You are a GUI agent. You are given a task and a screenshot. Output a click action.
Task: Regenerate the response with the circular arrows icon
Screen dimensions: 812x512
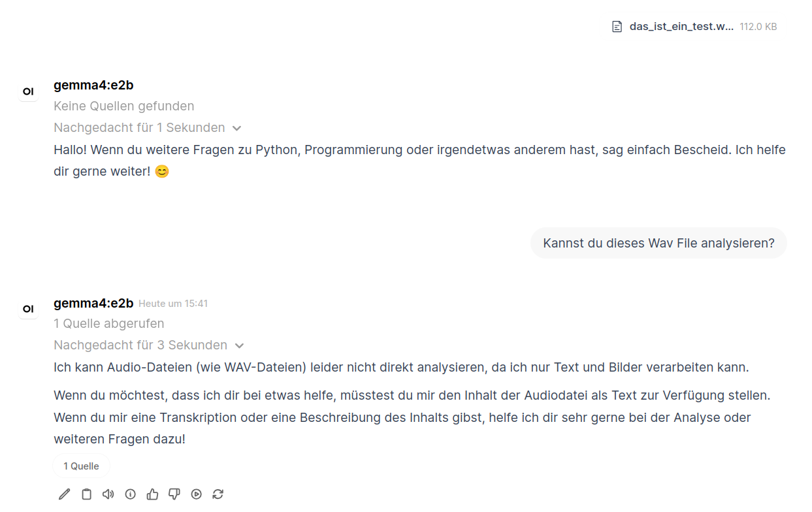pyautogui.click(x=218, y=494)
